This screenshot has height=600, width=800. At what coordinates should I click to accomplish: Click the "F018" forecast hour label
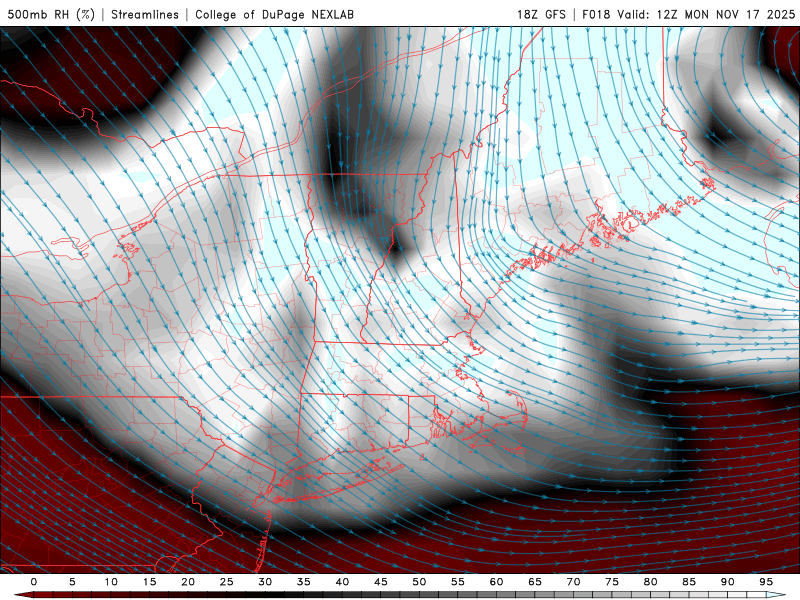596,14
